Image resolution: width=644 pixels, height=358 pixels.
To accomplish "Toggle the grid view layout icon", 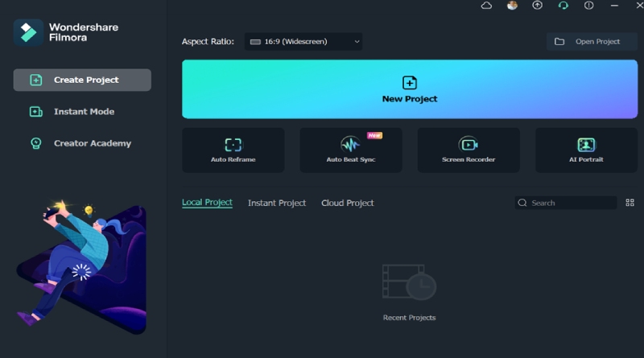I will [630, 203].
